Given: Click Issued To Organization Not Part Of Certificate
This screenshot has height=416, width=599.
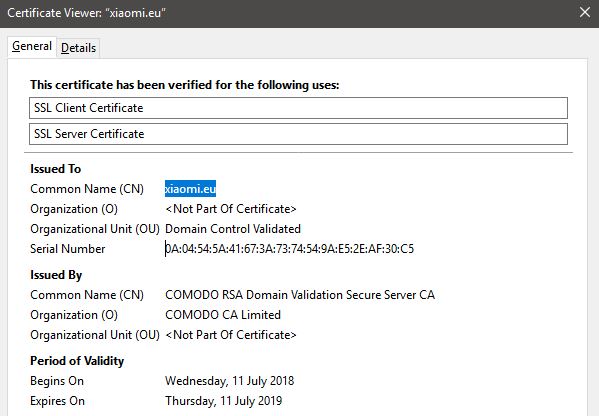Looking at the screenshot, I should [231, 209].
